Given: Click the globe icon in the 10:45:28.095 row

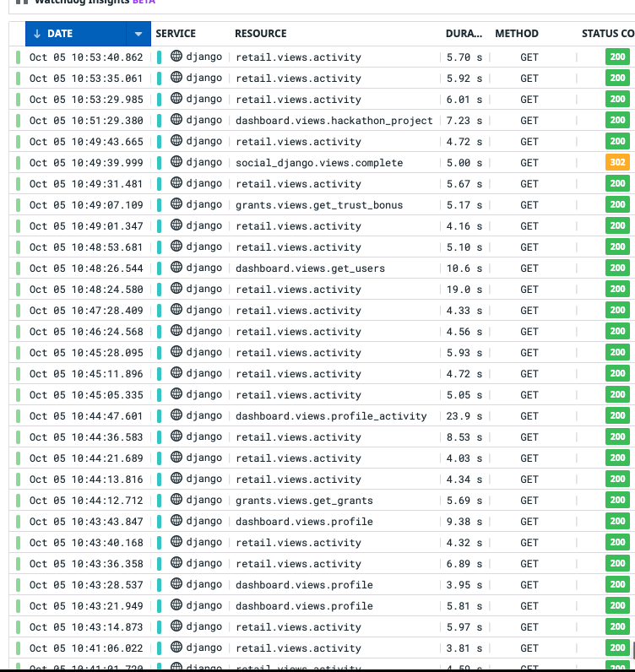Looking at the screenshot, I should [176, 351].
